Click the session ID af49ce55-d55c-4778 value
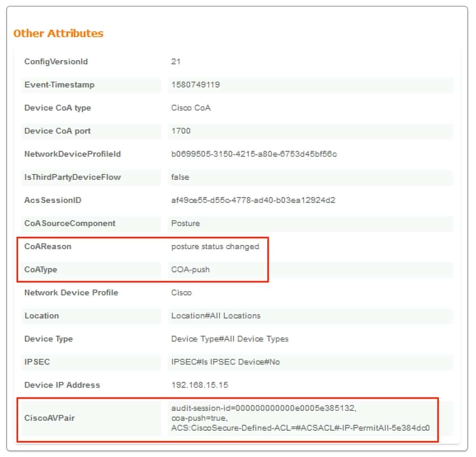The image size is (476, 457). click(x=253, y=200)
